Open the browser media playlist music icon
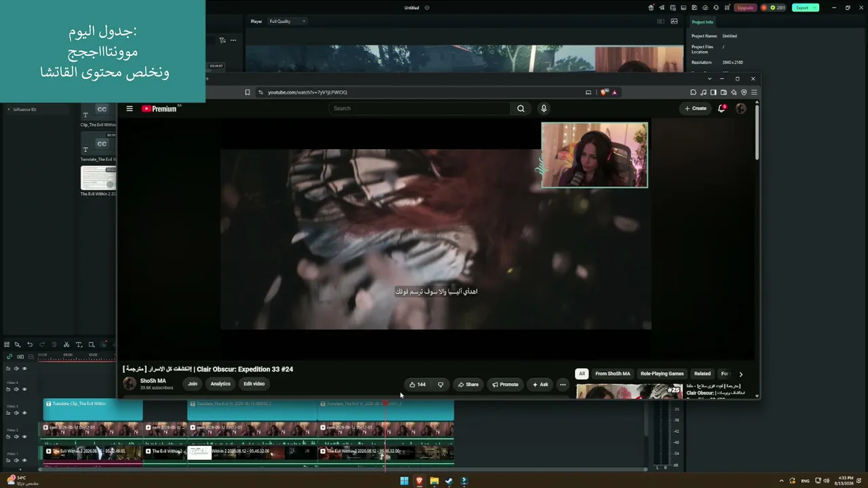Screen dimensions: 868x488 point(703,92)
